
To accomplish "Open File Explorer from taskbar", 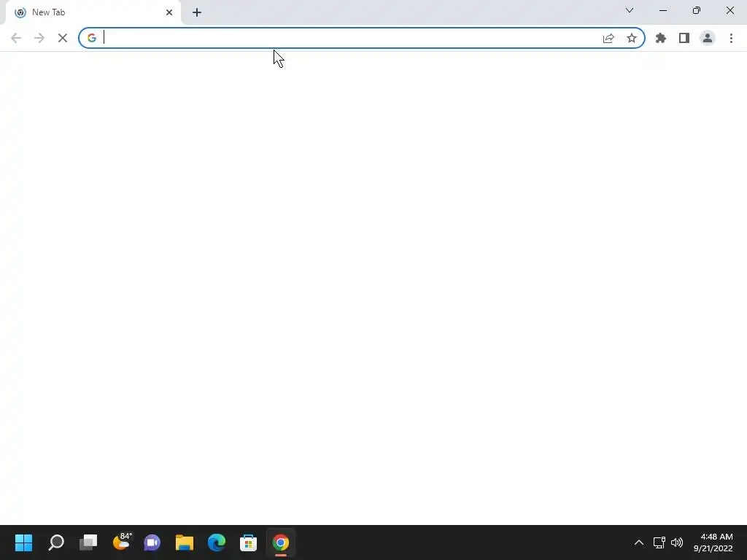I will click(185, 542).
